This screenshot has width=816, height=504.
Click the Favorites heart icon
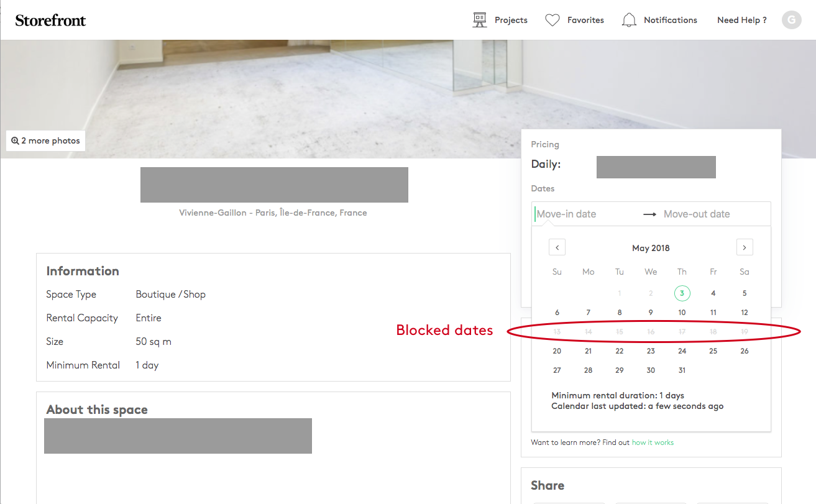[552, 20]
